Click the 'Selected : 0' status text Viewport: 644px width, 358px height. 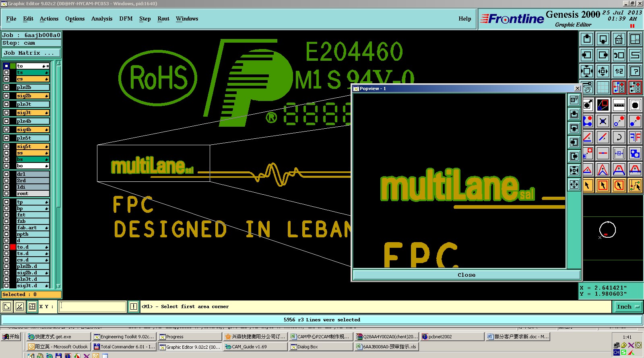pos(19,294)
